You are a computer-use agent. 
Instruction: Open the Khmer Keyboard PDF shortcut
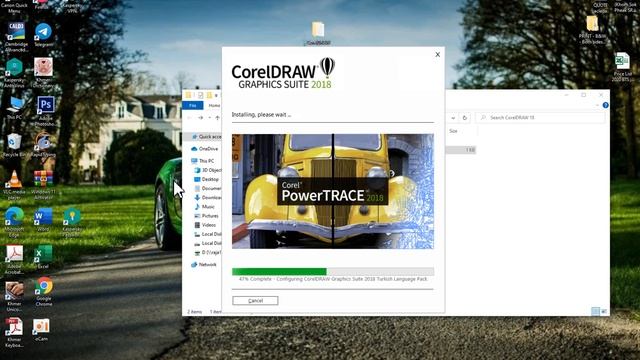[14, 333]
